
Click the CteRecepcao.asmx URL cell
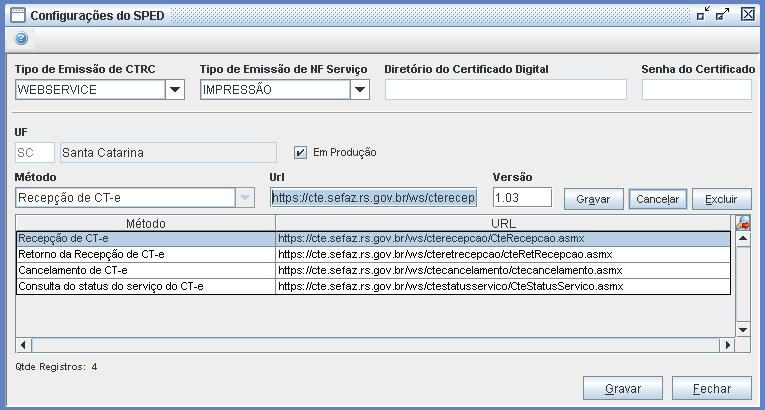pos(503,239)
